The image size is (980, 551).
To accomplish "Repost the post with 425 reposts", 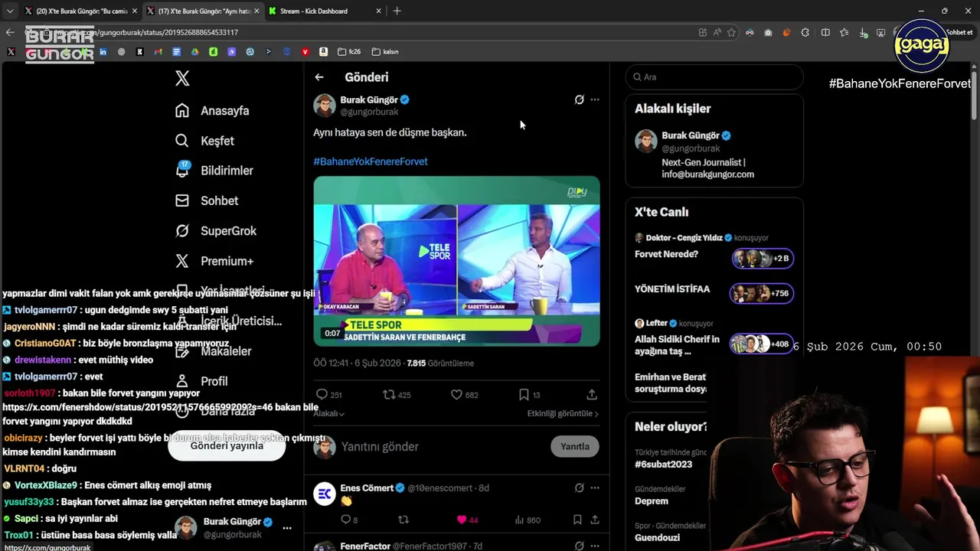I will [x=397, y=395].
